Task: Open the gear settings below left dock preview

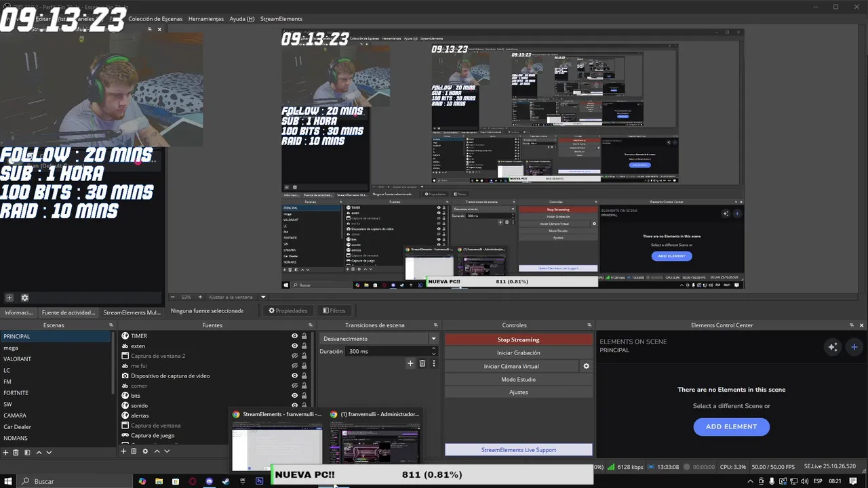Action: tap(25, 298)
